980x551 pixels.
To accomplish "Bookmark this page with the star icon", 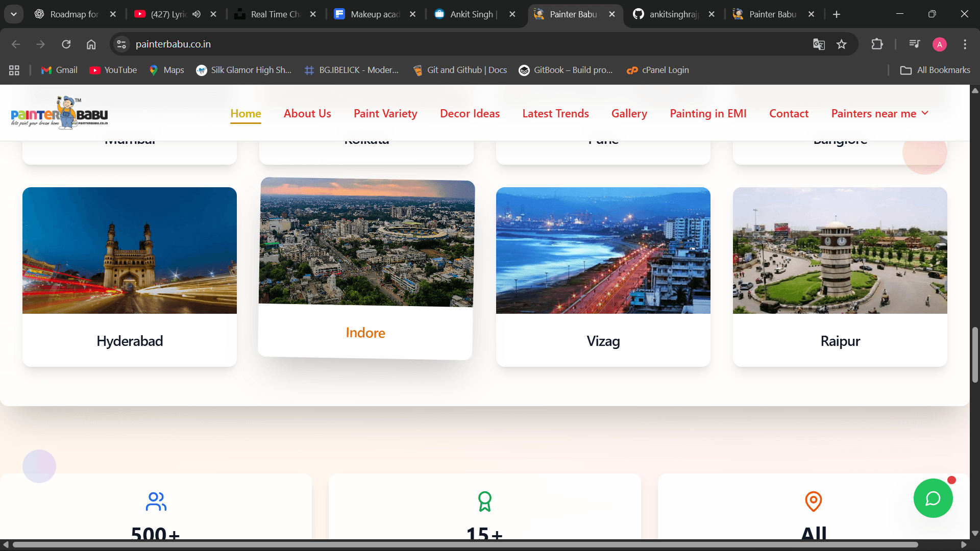I will (842, 44).
